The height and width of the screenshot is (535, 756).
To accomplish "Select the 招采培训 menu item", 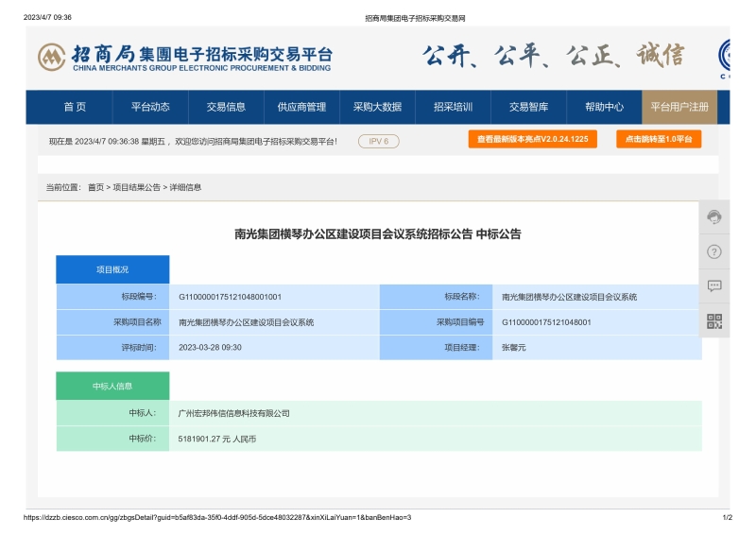I will tap(453, 107).
